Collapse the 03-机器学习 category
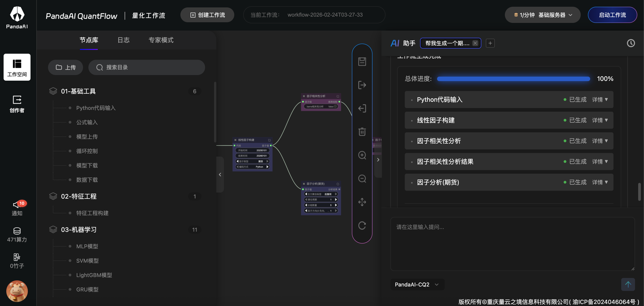644x306 pixels. click(125, 230)
